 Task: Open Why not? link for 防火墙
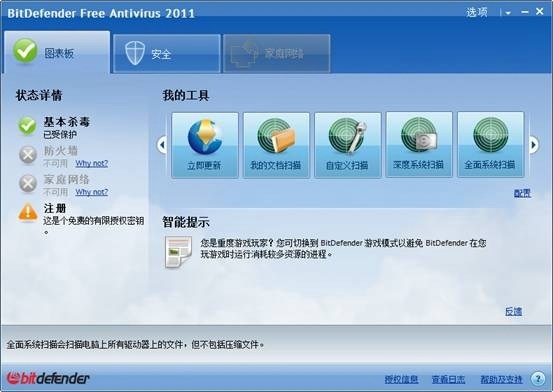(x=92, y=163)
